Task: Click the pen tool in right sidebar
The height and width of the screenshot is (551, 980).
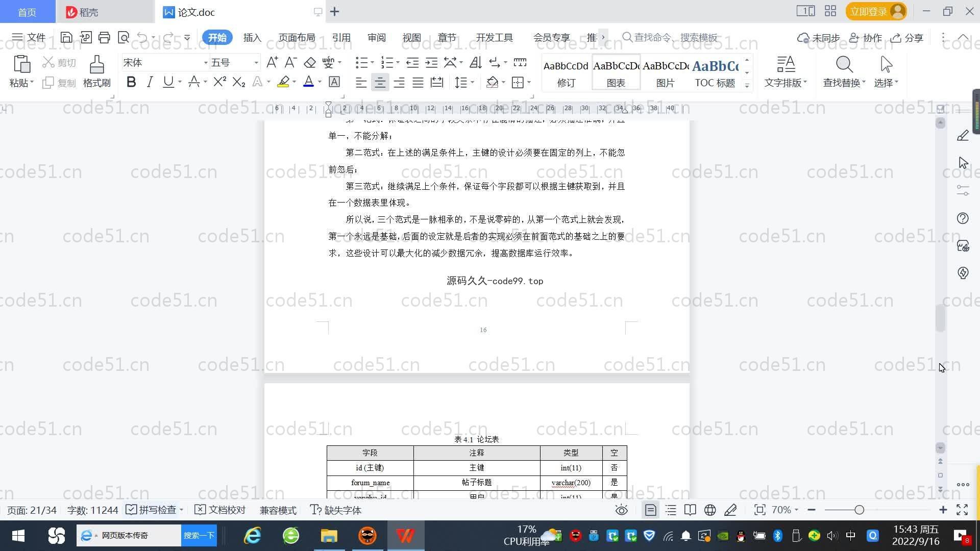Action: (x=963, y=135)
